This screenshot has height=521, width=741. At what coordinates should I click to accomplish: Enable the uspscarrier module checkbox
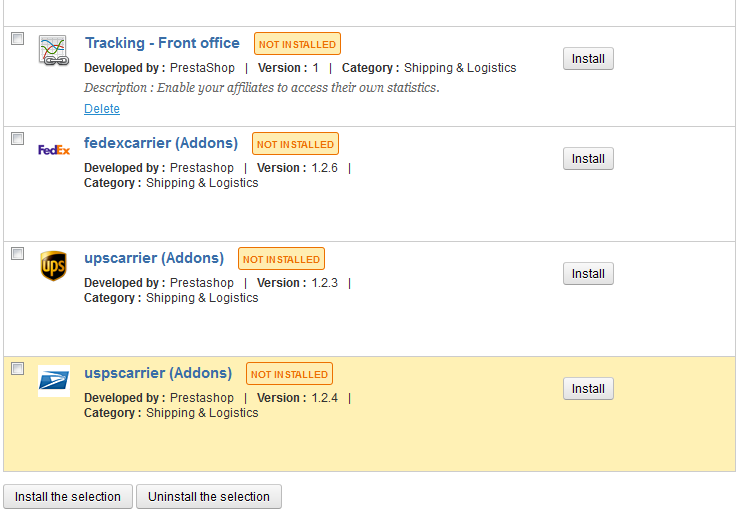tap(17, 369)
